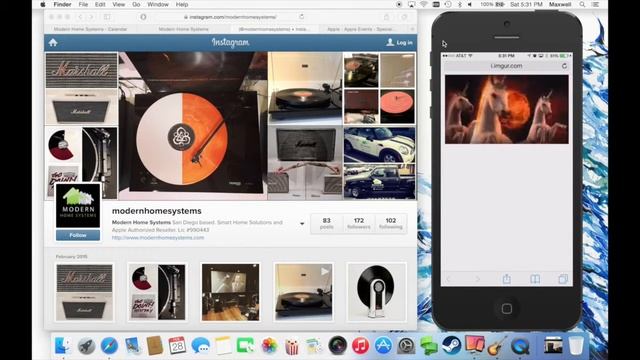Follow the modernhomesystems profile

click(x=78, y=235)
